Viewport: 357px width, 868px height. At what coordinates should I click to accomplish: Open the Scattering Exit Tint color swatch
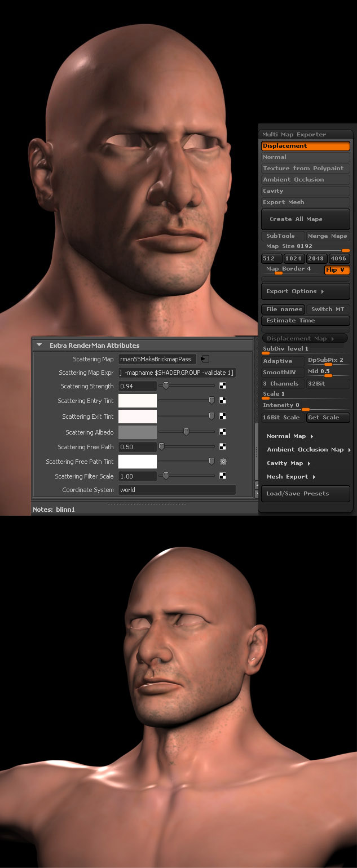click(x=138, y=417)
